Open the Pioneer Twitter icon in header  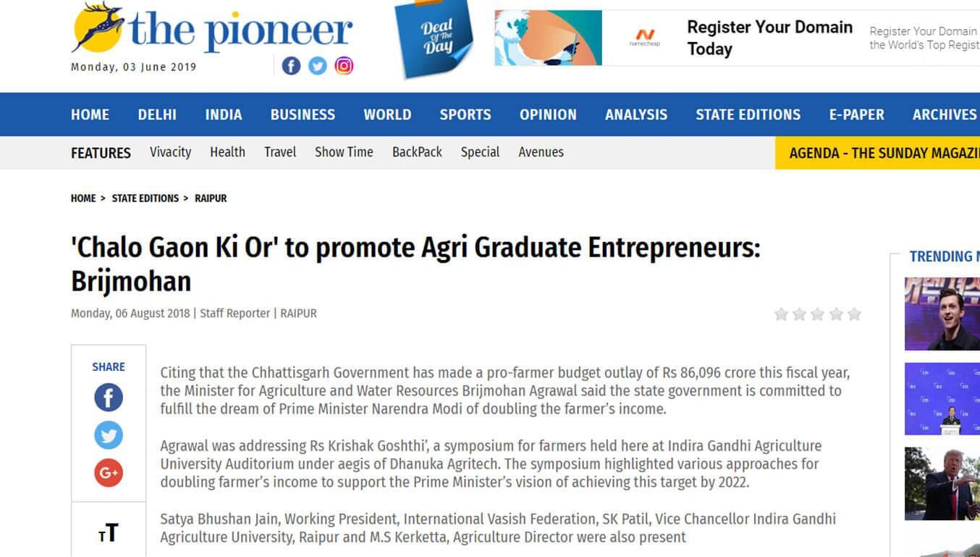pos(318,66)
